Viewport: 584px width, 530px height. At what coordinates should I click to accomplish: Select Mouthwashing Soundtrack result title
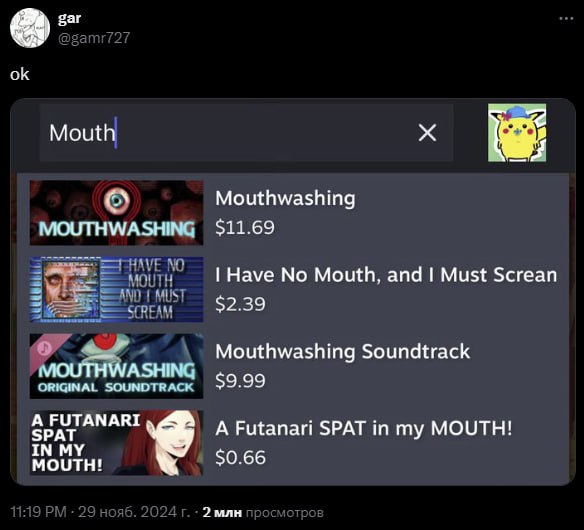coord(343,352)
